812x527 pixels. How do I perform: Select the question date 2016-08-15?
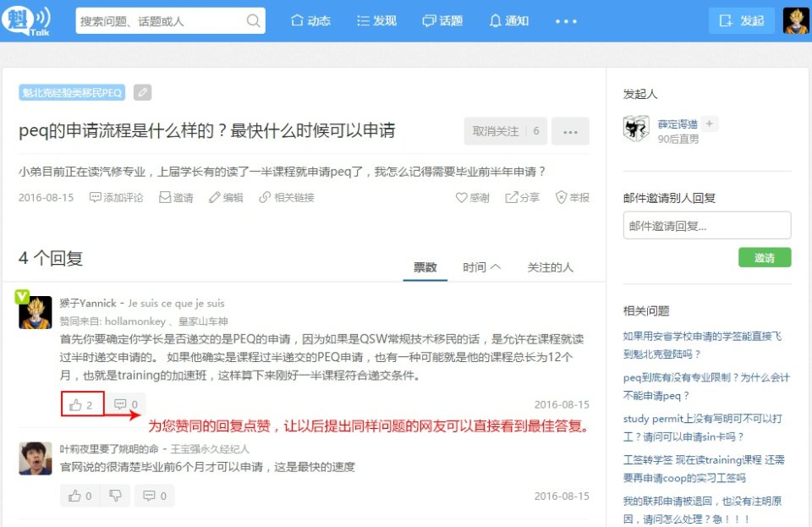tap(46, 198)
